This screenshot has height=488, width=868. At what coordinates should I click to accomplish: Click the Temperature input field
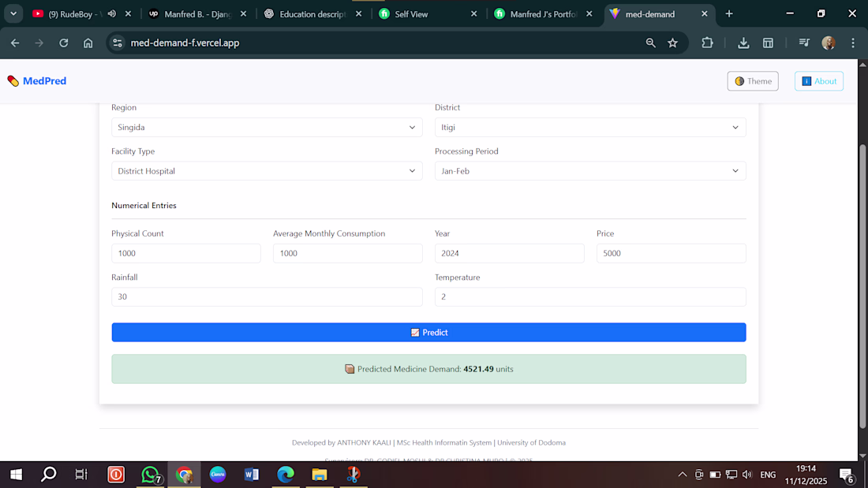click(x=590, y=296)
